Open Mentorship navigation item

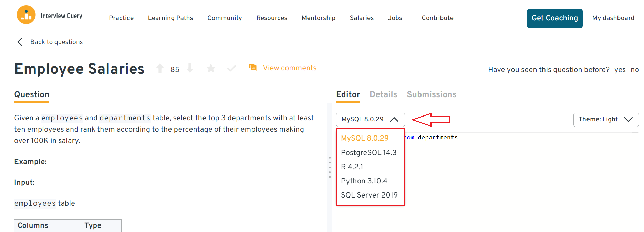click(319, 18)
